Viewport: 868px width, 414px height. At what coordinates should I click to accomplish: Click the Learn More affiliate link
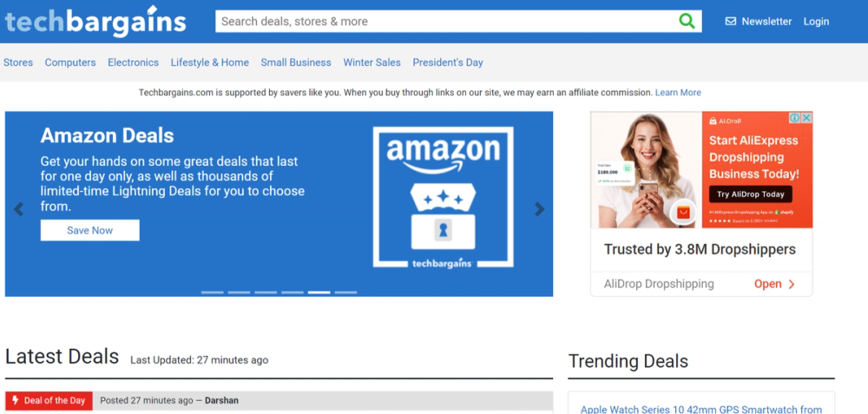(x=678, y=92)
